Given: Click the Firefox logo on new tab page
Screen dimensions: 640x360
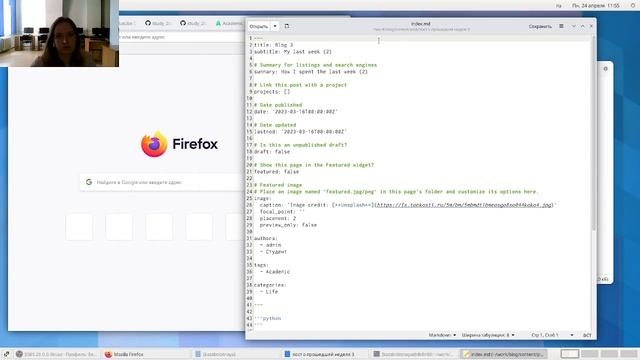Looking at the screenshot, I should [154, 144].
